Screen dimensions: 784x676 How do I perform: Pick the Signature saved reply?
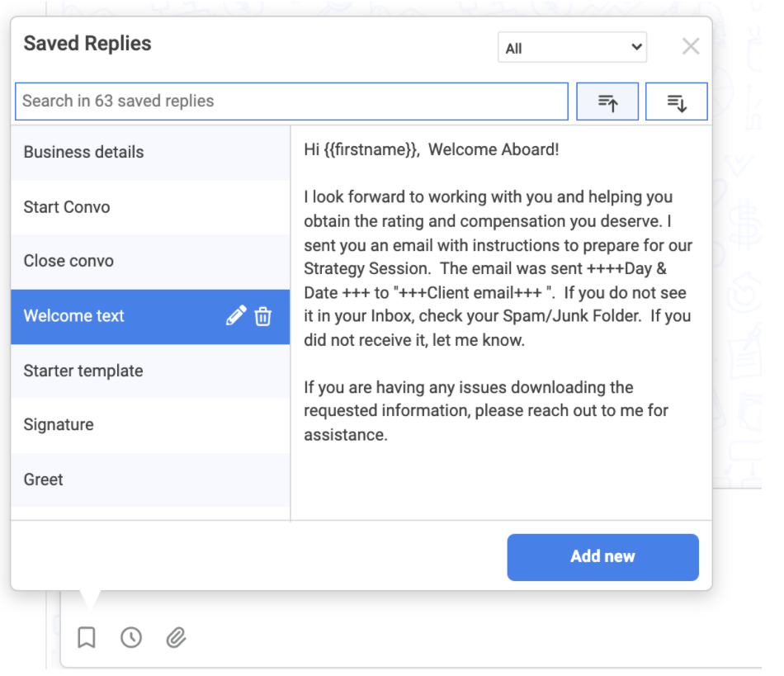click(x=150, y=426)
